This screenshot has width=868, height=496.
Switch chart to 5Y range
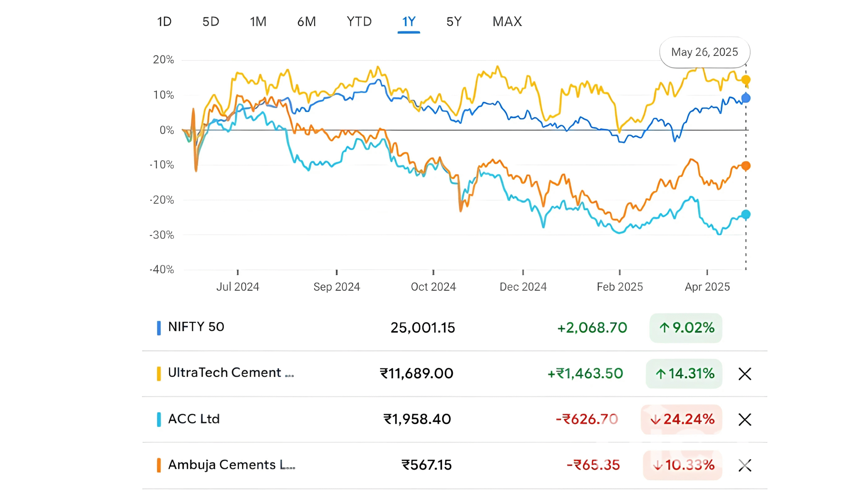(454, 22)
